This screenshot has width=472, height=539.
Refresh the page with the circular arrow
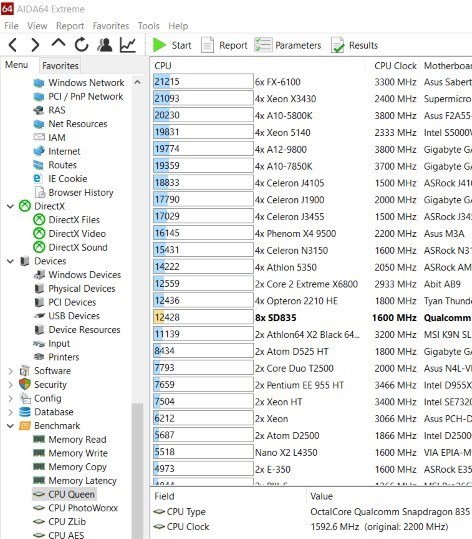[81, 45]
